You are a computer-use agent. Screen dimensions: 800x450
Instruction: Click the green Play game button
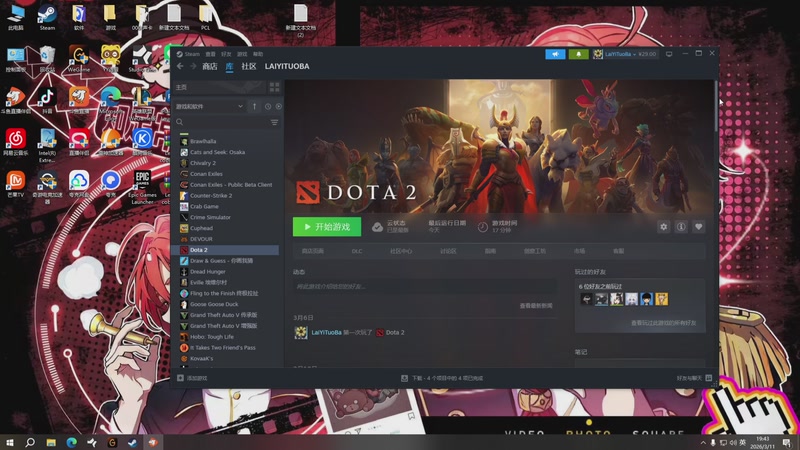tap(327, 227)
